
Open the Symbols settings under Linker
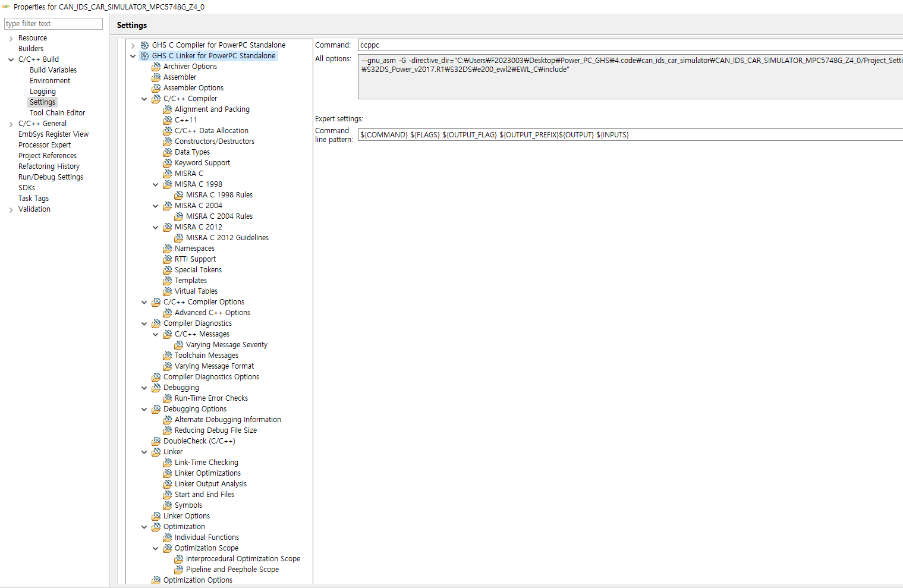pyautogui.click(x=167, y=505)
